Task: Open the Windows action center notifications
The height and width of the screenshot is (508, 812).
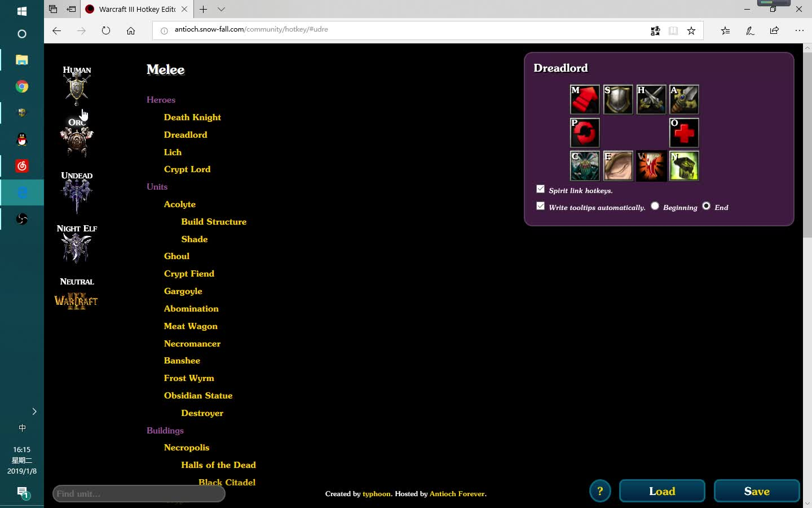Action: click(22, 492)
